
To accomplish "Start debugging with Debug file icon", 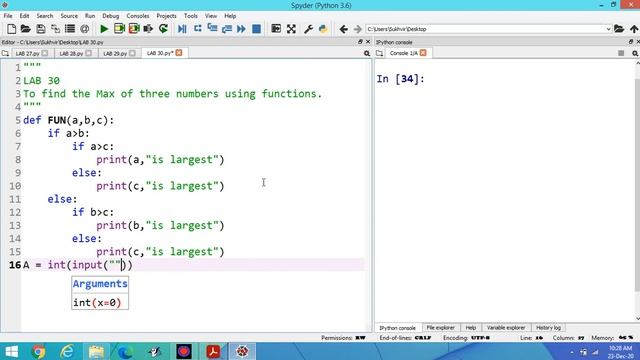I will pos(182,29).
